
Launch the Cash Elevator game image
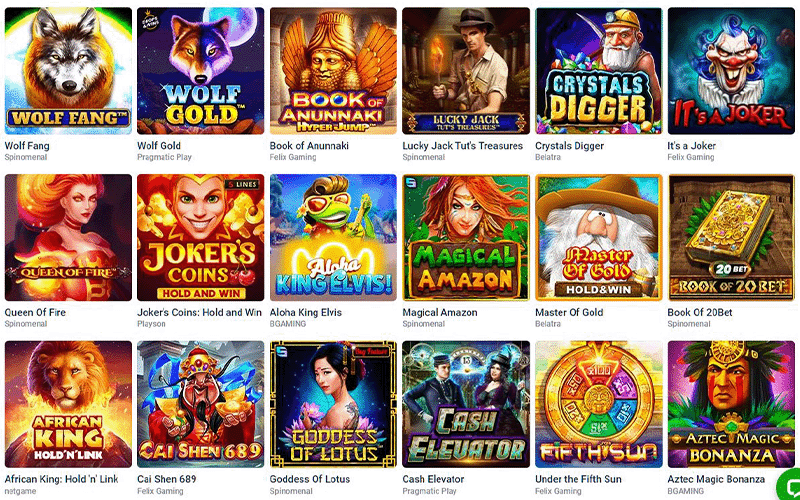466,405
